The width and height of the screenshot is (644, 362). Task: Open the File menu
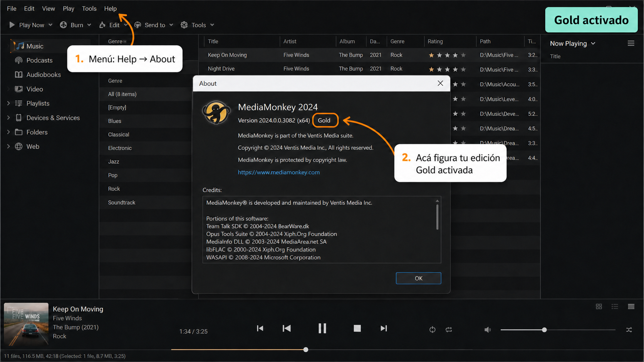tap(12, 8)
